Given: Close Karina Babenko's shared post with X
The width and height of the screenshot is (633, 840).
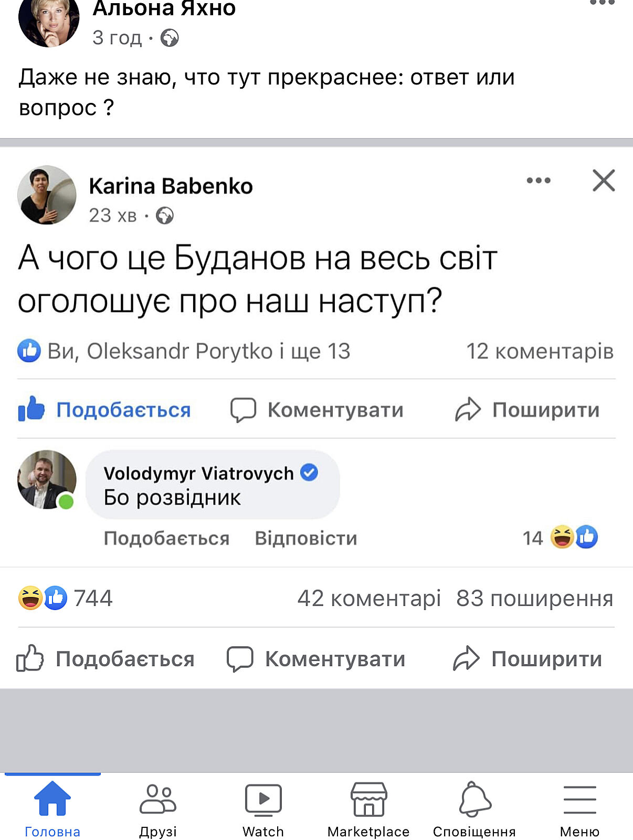Looking at the screenshot, I should click(604, 181).
